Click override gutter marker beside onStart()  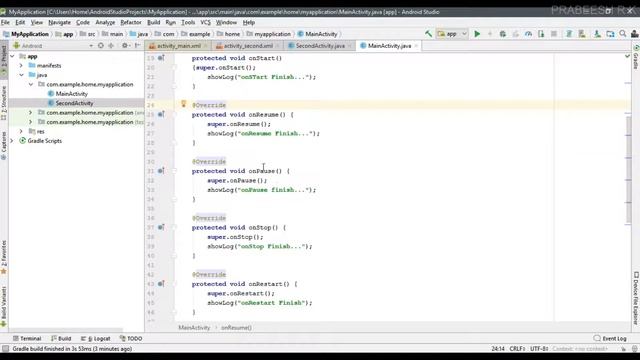coord(161,58)
